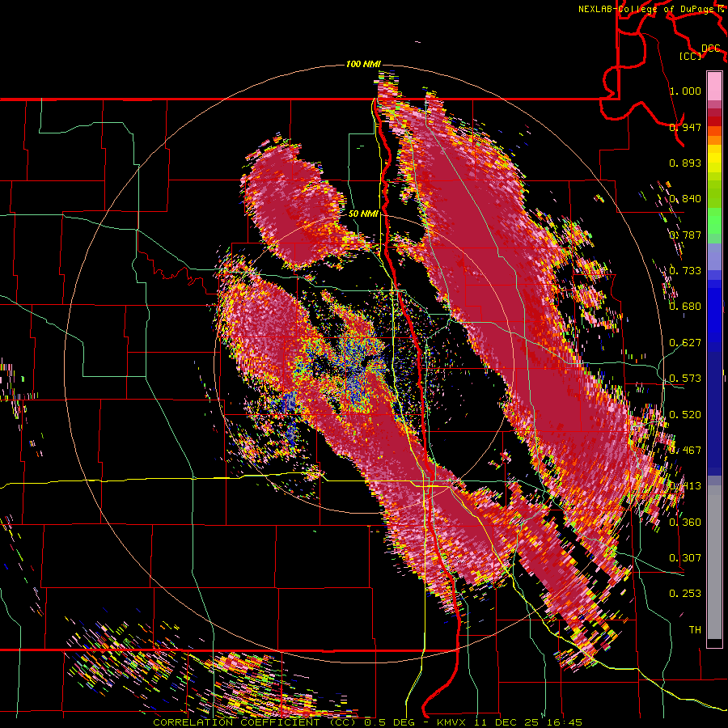
Task: Pick the gray bottom color bar segment
Action: pyautogui.click(x=714, y=562)
